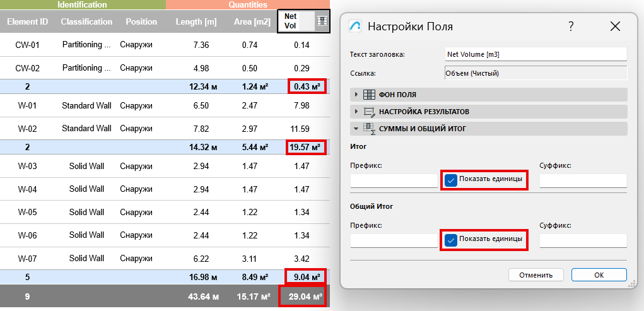Select the CW-02 element ID cell
This screenshot has height=311, width=644.
[28, 67]
